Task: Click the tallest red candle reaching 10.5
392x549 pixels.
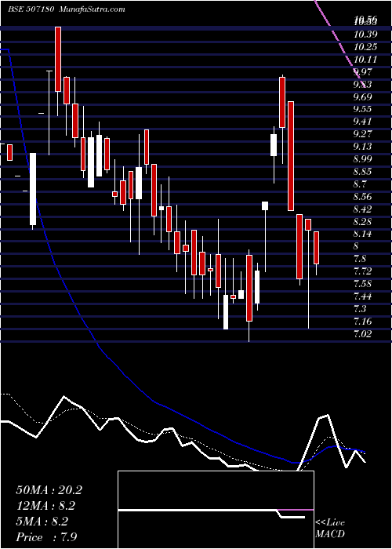Action: 58,59
